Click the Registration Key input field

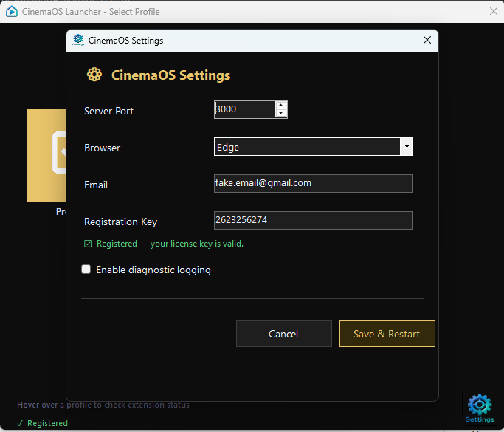coord(314,220)
